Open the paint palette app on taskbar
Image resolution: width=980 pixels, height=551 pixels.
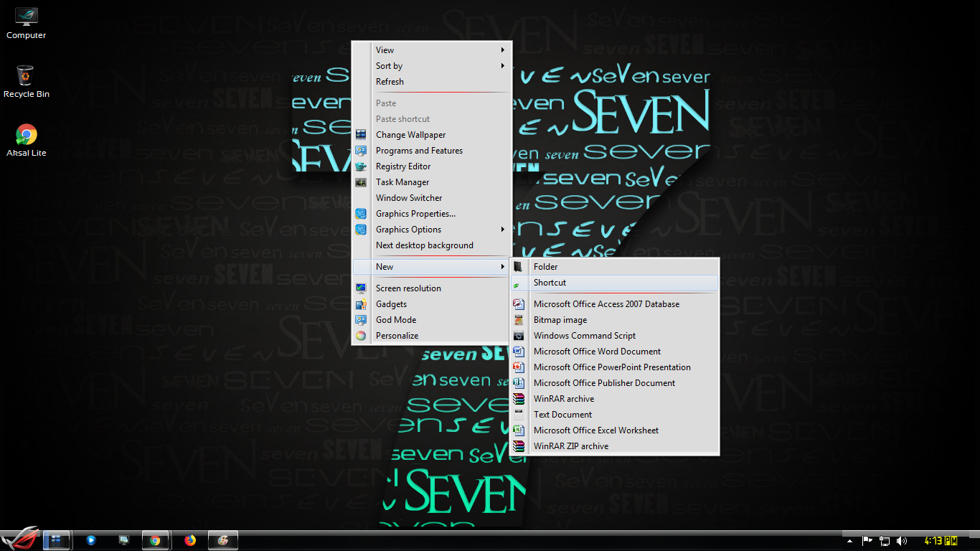(222, 540)
